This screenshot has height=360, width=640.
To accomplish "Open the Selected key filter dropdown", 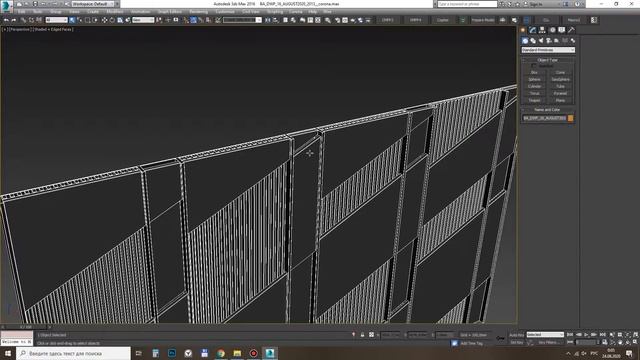I will tap(545, 335).
